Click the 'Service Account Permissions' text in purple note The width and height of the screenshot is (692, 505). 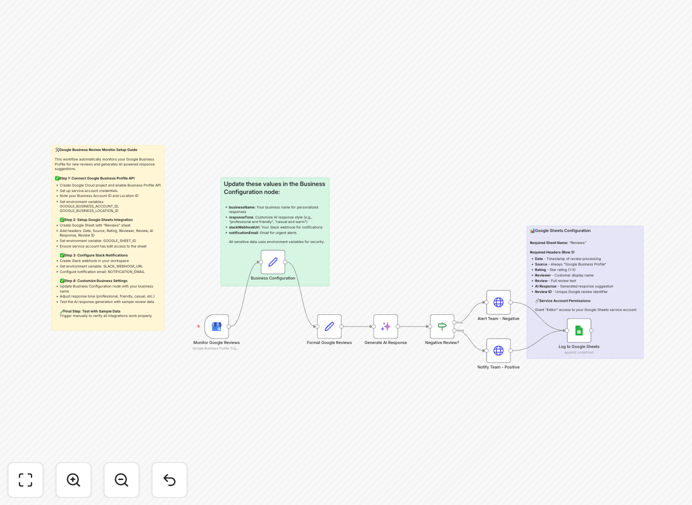(563, 301)
